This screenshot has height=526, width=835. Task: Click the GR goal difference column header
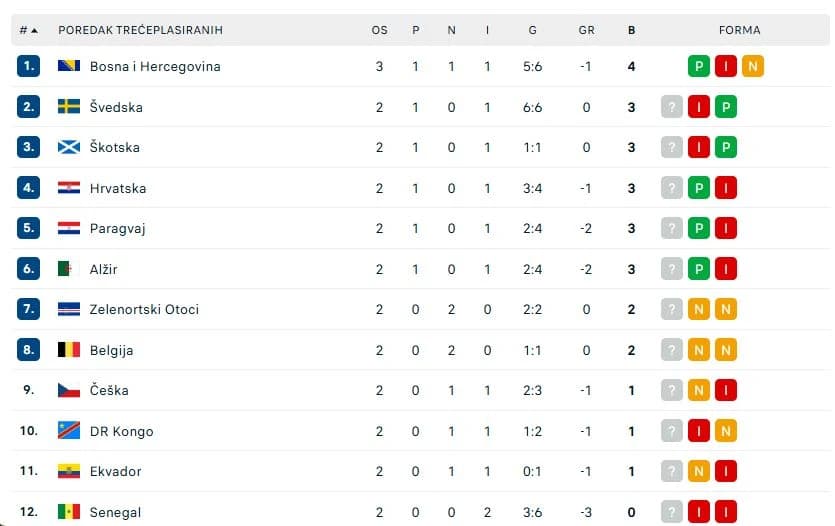(586, 30)
